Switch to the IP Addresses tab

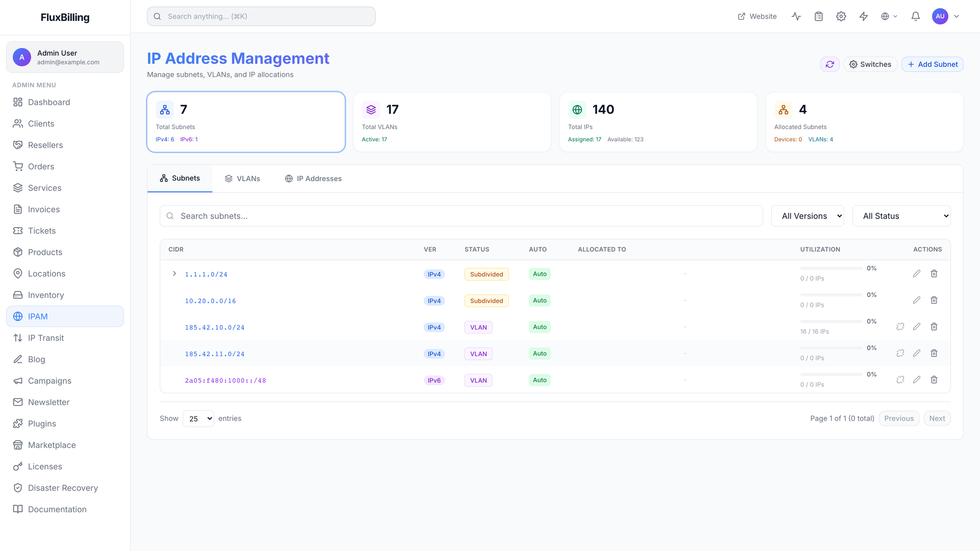(x=313, y=179)
